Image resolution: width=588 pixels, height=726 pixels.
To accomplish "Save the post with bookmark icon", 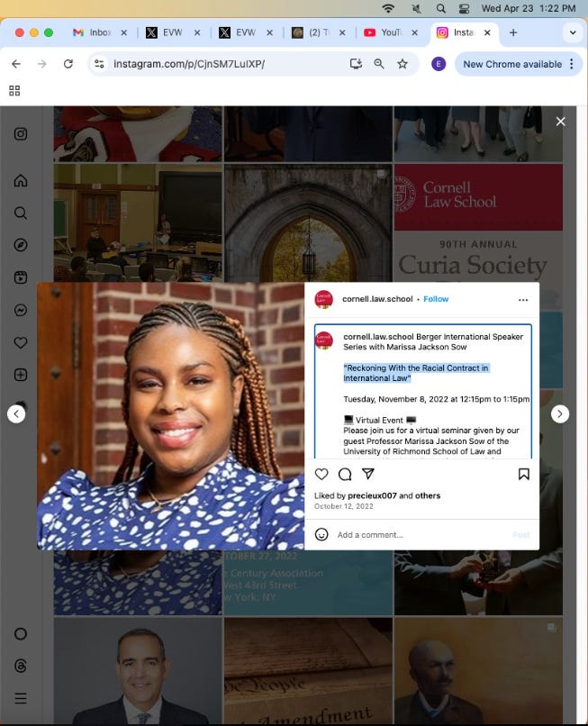I will coord(524,474).
